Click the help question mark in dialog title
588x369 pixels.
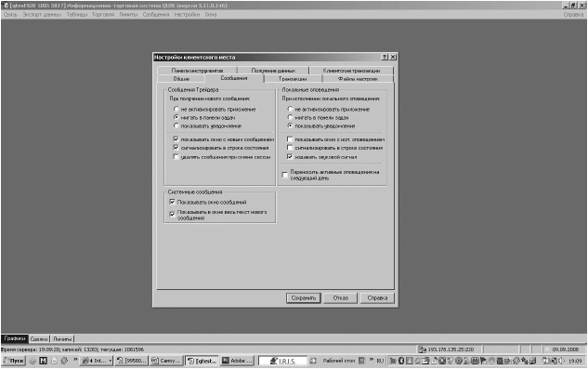coord(385,57)
